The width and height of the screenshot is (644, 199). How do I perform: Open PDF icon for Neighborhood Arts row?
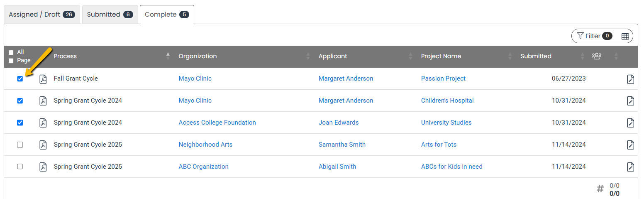43,145
